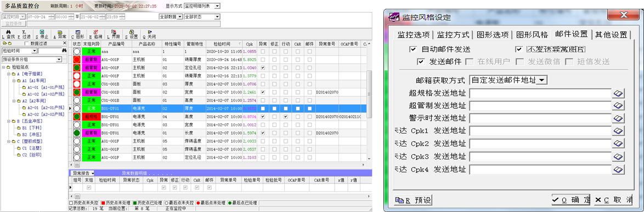Viewport: 644px width, 212px height.
Task: Open the 全部状态 dropdown
Action: point(217,17)
